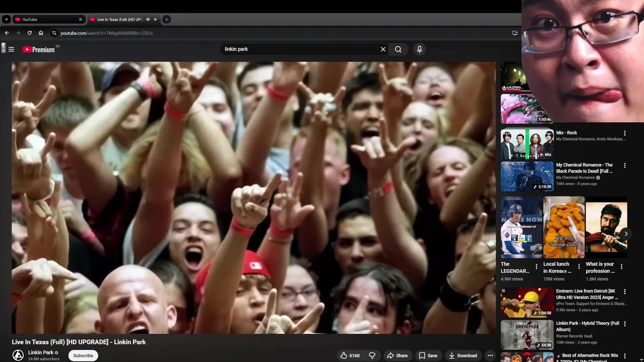Open Eminem Live from Detroit thumbnail

pos(527,302)
